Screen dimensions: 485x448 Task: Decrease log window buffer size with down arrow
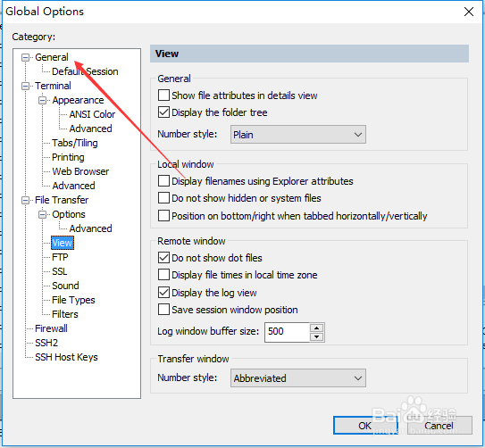pos(316,336)
